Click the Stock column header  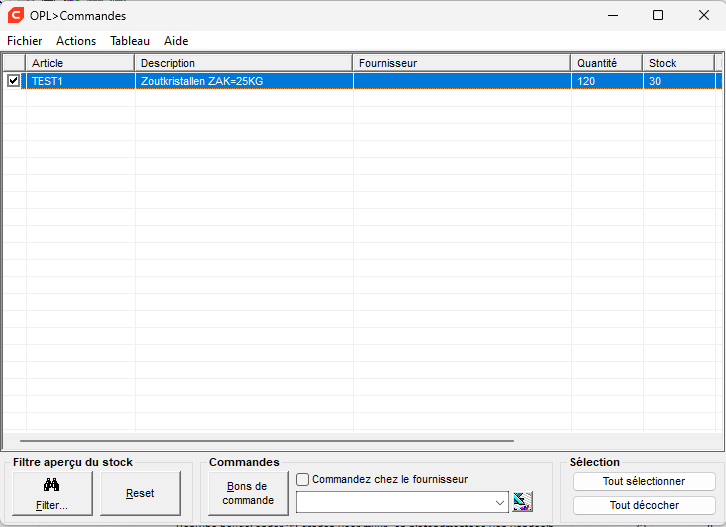(679, 63)
